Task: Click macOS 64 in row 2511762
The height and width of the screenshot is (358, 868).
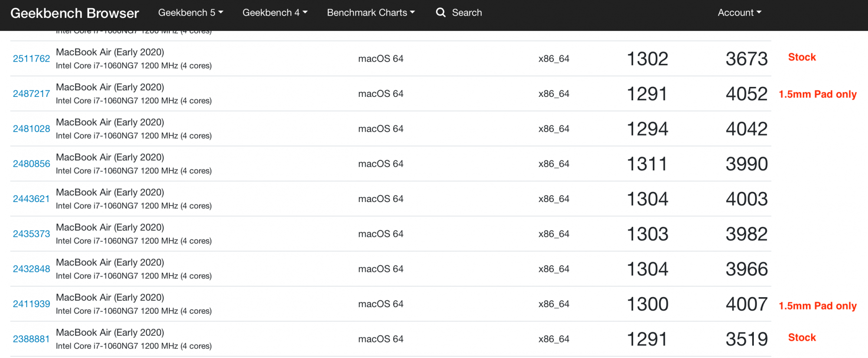Action: point(381,59)
